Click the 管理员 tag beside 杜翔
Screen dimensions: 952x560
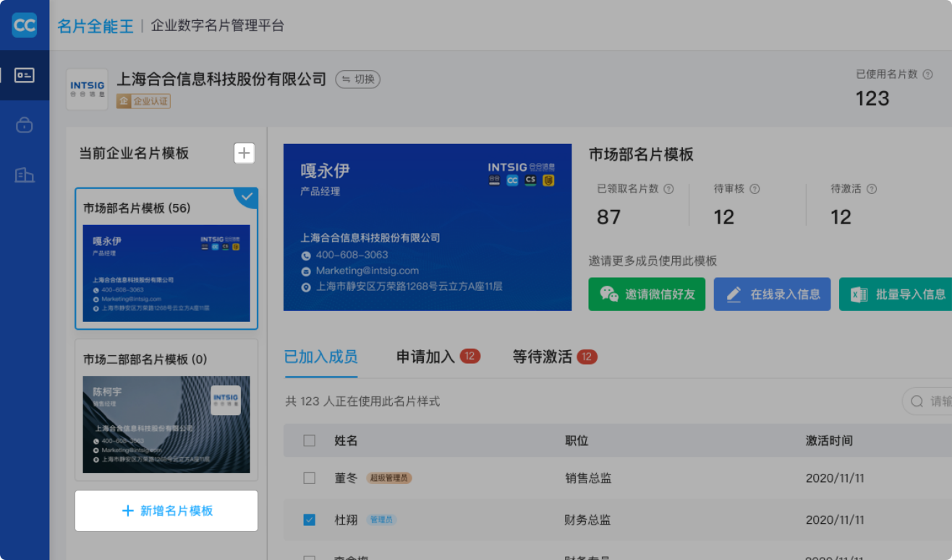tap(381, 519)
